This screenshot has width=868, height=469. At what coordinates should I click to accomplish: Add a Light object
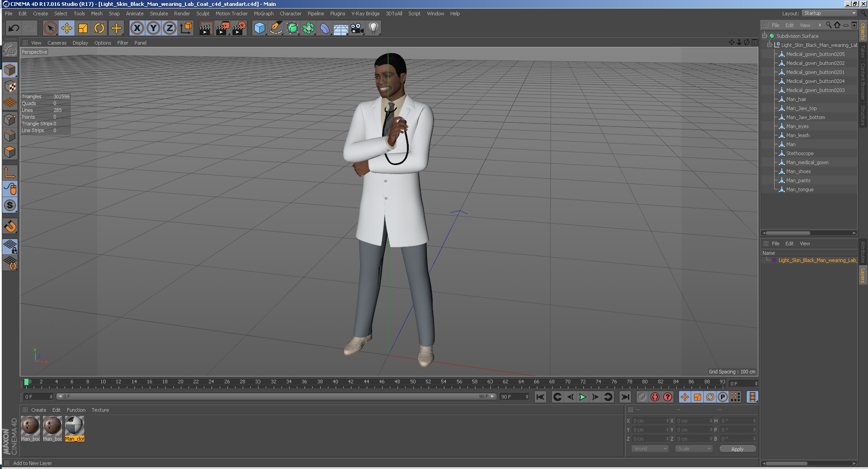[374, 28]
